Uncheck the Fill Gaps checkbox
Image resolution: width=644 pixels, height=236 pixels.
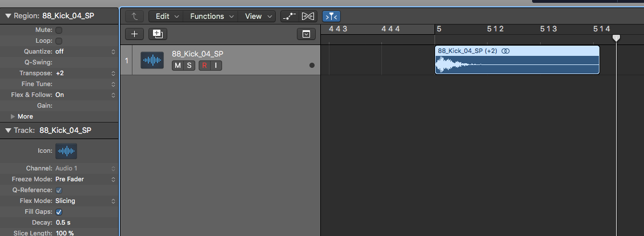tap(59, 211)
